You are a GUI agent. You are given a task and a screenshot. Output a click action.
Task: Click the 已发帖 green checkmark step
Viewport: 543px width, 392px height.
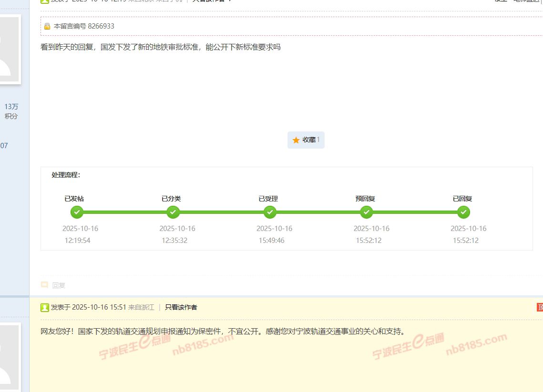pos(77,212)
